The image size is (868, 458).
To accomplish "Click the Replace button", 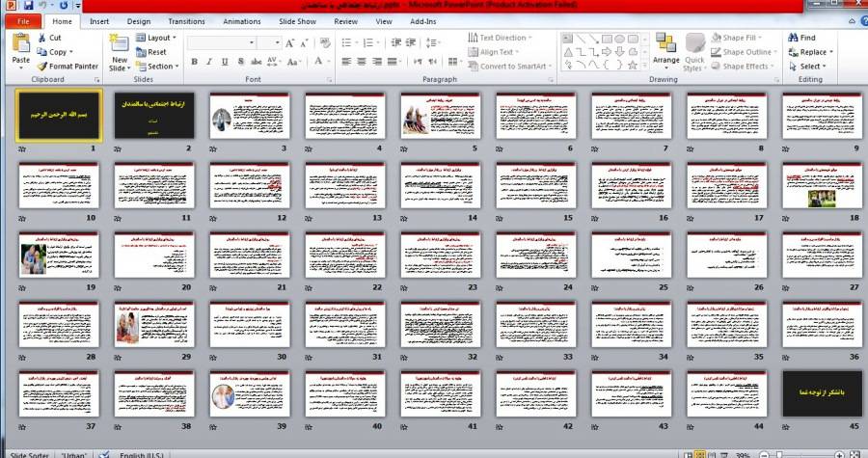I will 811,52.
